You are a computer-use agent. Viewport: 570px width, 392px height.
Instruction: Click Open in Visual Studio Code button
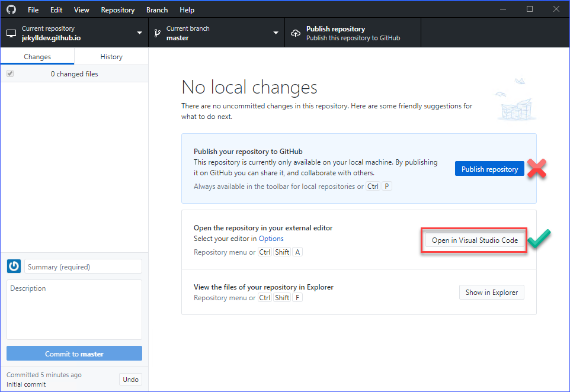tap(475, 240)
